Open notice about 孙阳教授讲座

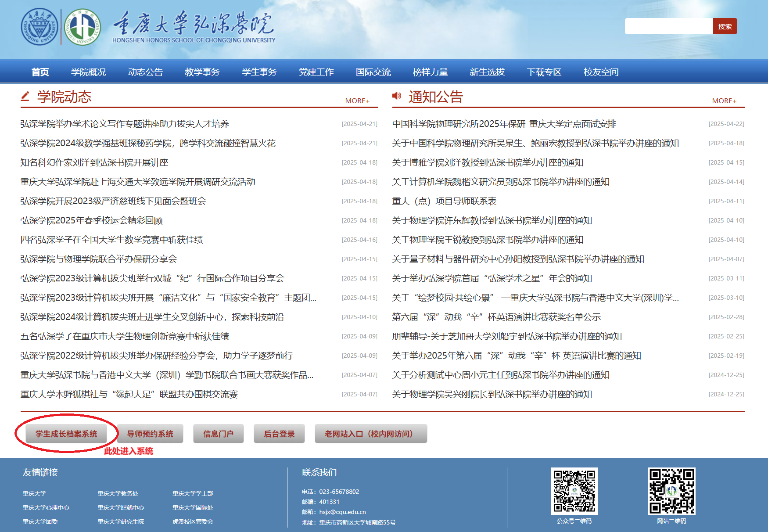(518, 259)
